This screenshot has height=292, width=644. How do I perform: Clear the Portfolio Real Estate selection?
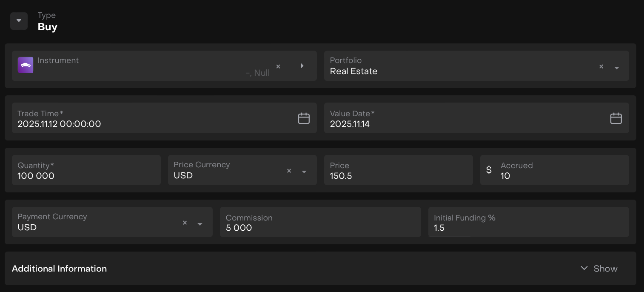coord(601,66)
